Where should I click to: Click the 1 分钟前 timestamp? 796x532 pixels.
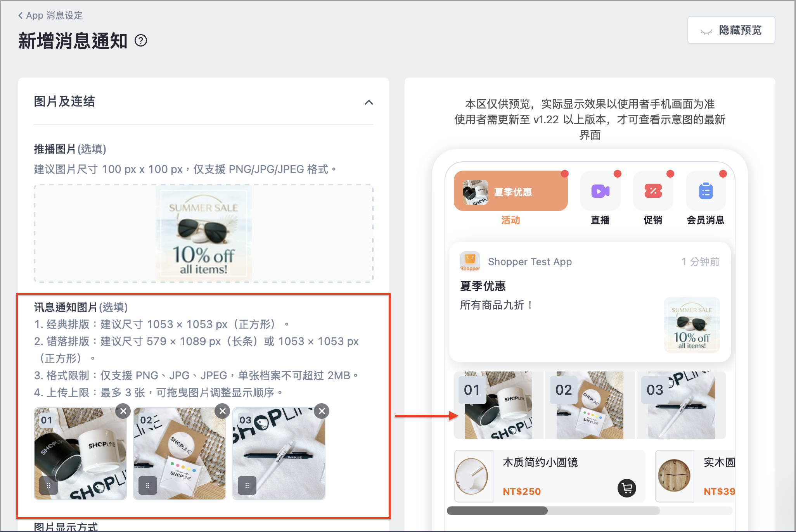pyautogui.click(x=701, y=262)
